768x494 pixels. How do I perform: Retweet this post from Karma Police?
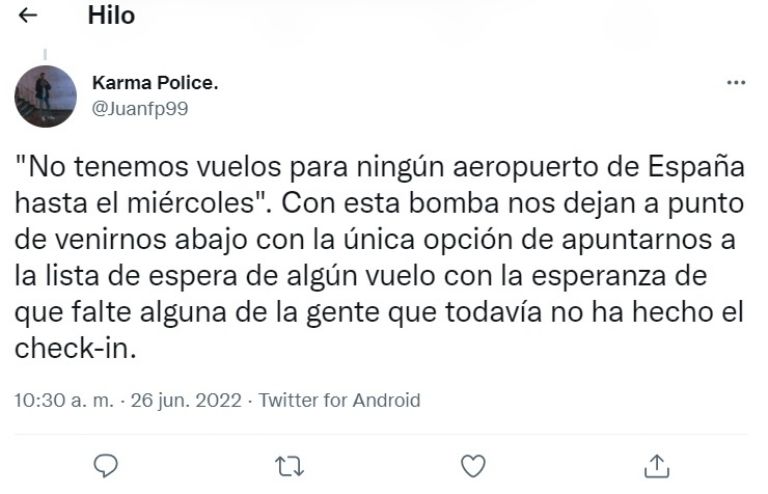click(289, 465)
